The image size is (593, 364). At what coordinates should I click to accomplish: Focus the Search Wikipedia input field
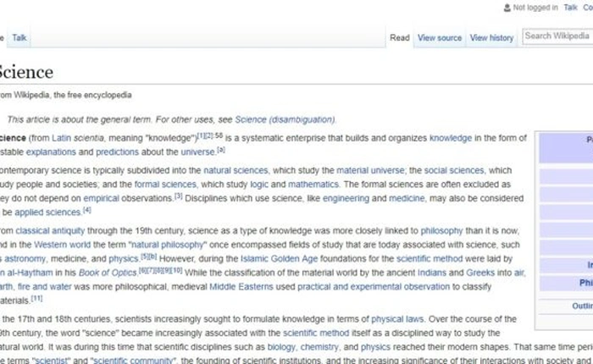click(x=557, y=36)
